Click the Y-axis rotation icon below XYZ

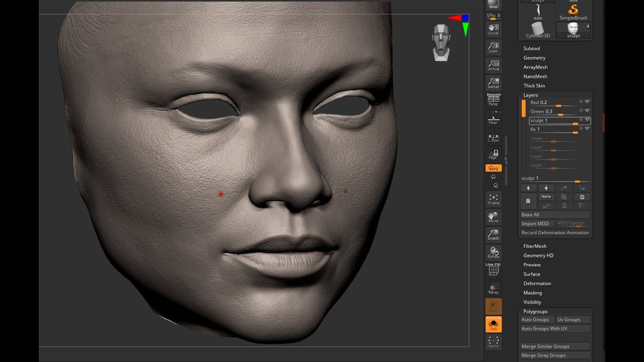pyautogui.click(x=494, y=177)
